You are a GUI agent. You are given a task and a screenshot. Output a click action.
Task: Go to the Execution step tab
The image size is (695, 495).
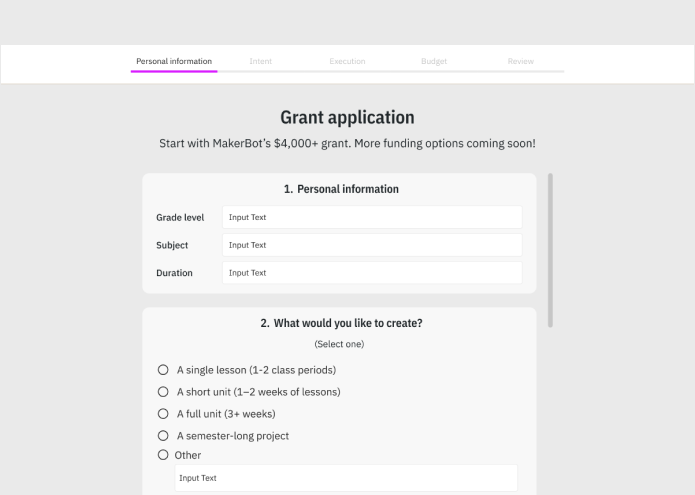tap(347, 61)
